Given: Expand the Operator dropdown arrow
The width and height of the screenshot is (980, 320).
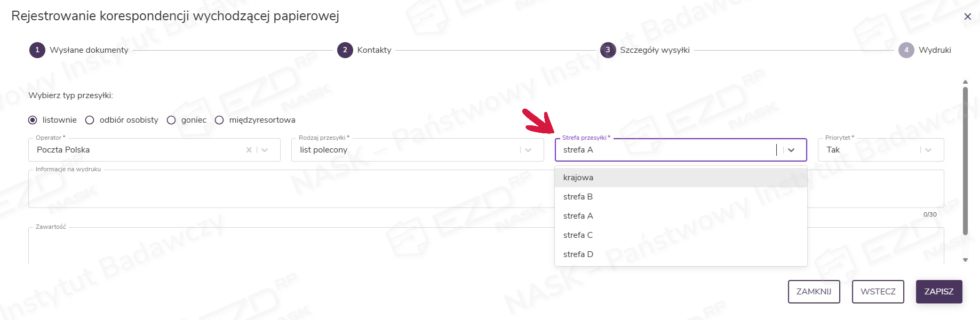Looking at the screenshot, I should [265, 150].
